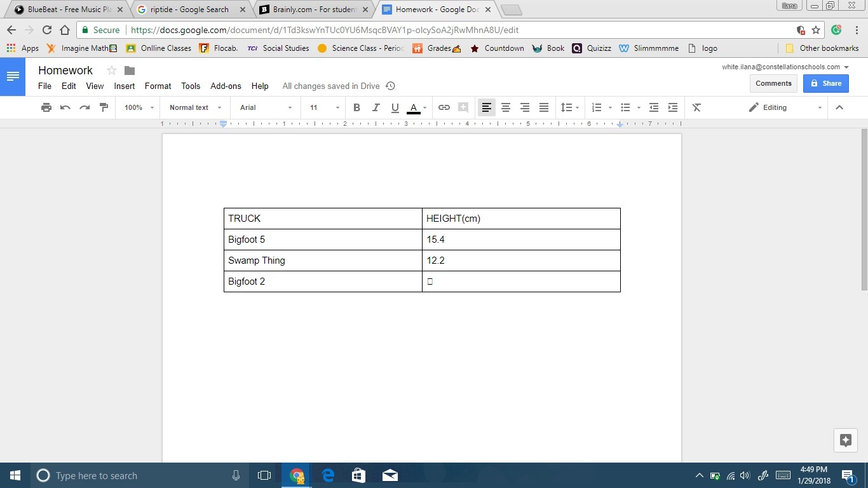
Task: Expand the bulleted list style arrow
Action: pyautogui.click(x=639, y=107)
